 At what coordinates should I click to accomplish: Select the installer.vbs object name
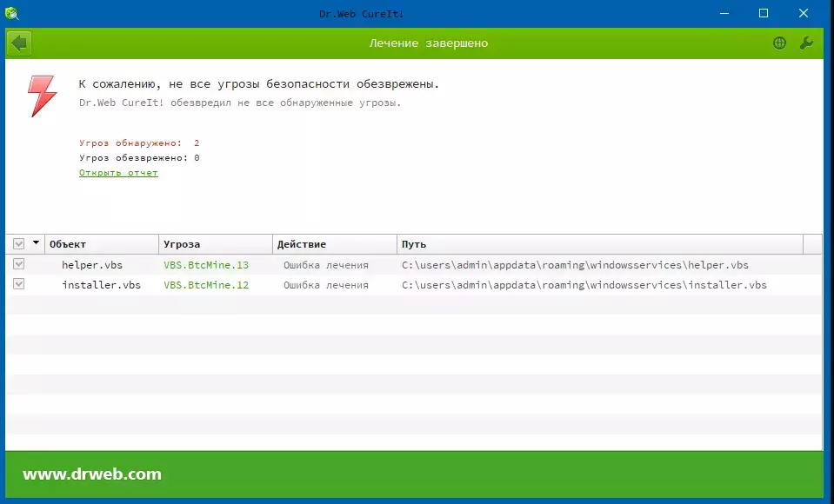pyautogui.click(x=101, y=285)
